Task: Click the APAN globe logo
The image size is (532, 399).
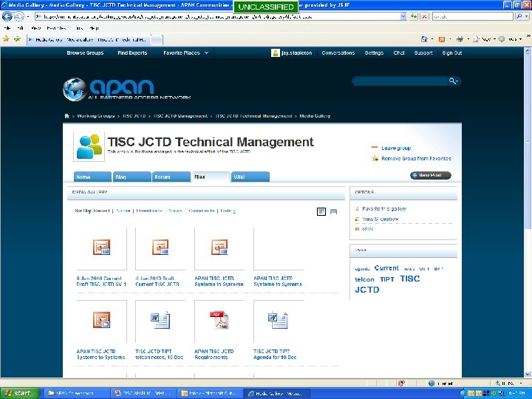Action: (x=75, y=89)
